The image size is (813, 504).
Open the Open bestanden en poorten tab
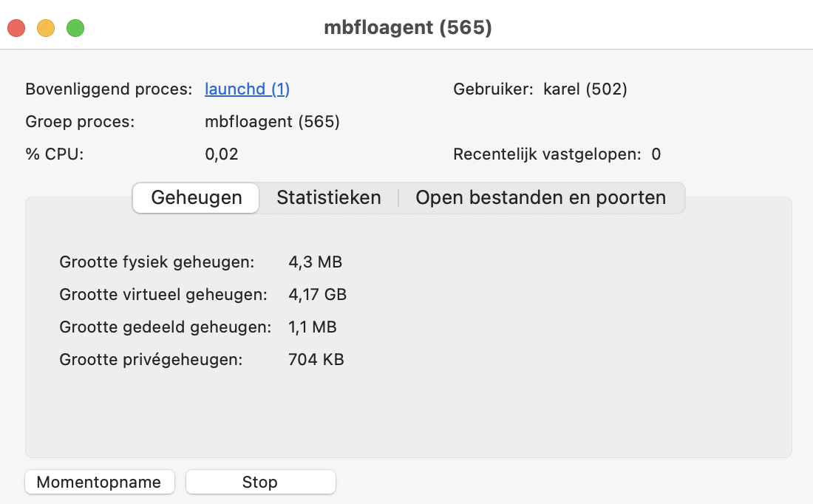pos(540,198)
